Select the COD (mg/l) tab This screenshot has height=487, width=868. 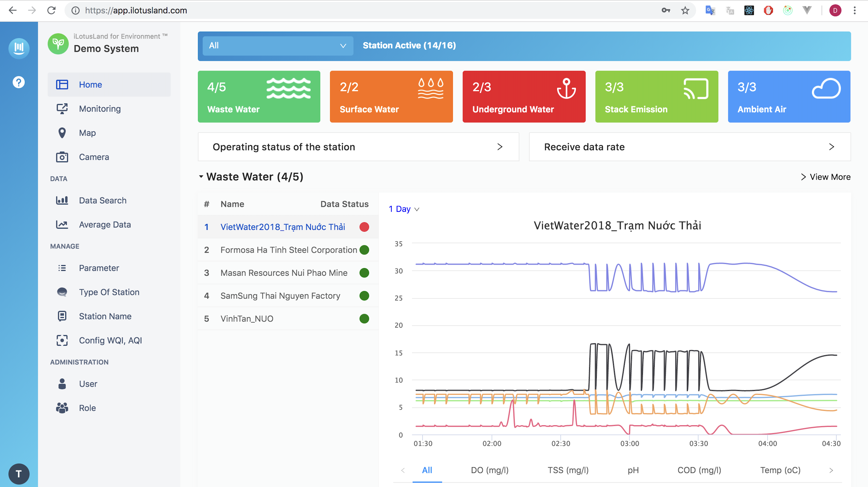click(x=699, y=470)
